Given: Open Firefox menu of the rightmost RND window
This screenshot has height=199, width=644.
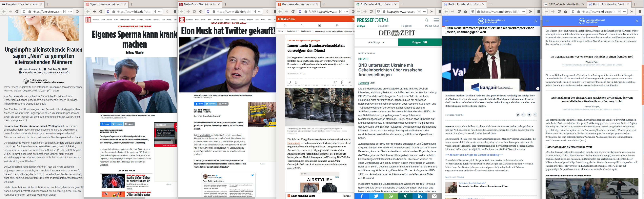Looking at the screenshot, I should (x=640, y=12).
